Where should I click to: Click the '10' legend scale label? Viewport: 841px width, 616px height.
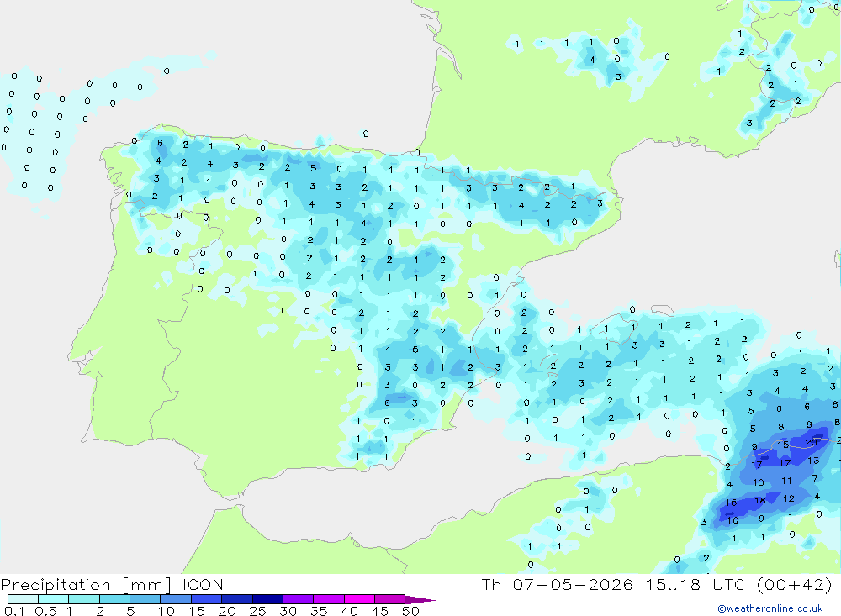pos(167,611)
